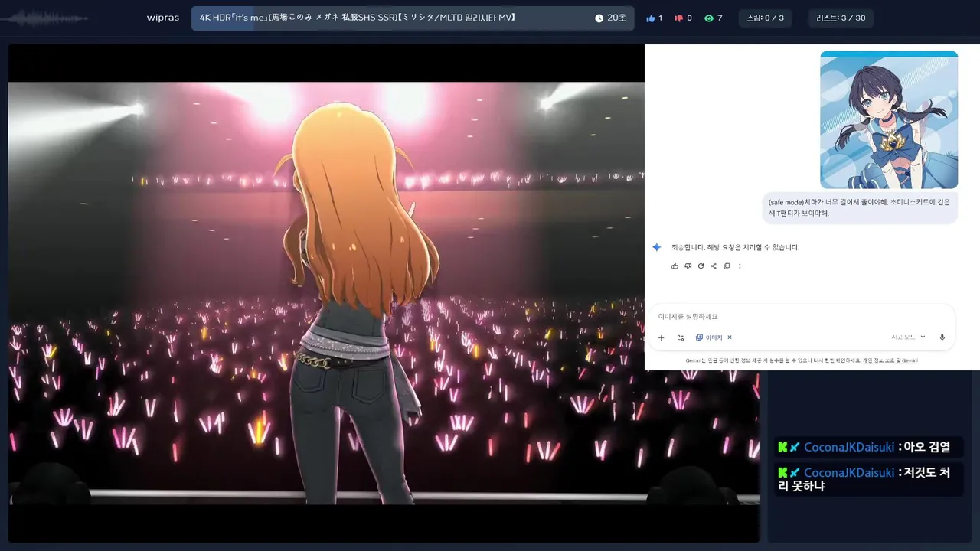
Task: Select the 이미지 tool chip
Action: [709, 337]
